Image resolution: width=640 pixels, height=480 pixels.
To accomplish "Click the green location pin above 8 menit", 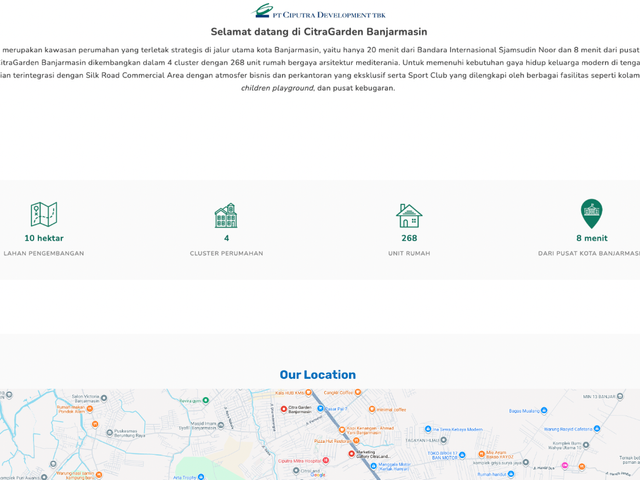I will point(591,213).
